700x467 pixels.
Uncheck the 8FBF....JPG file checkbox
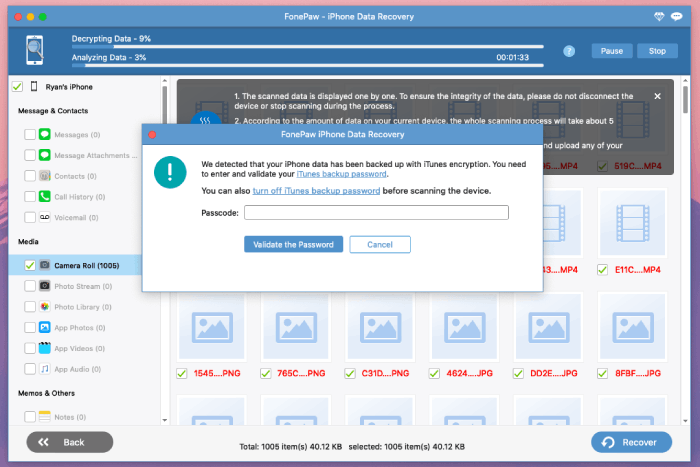point(602,373)
